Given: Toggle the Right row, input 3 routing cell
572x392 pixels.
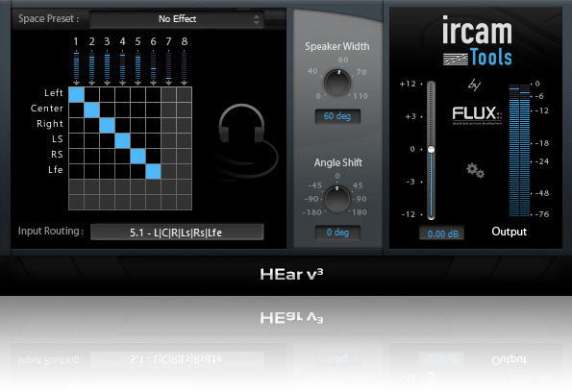Looking at the screenshot, I should point(107,125).
